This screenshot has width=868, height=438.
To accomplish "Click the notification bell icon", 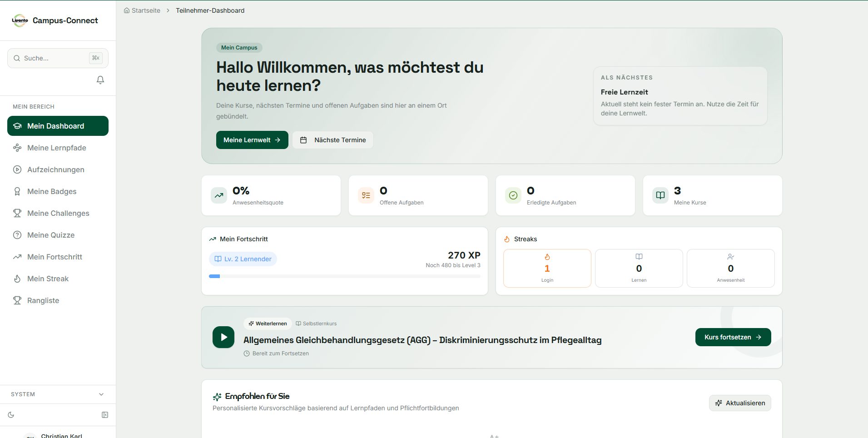I will click(100, 80).
